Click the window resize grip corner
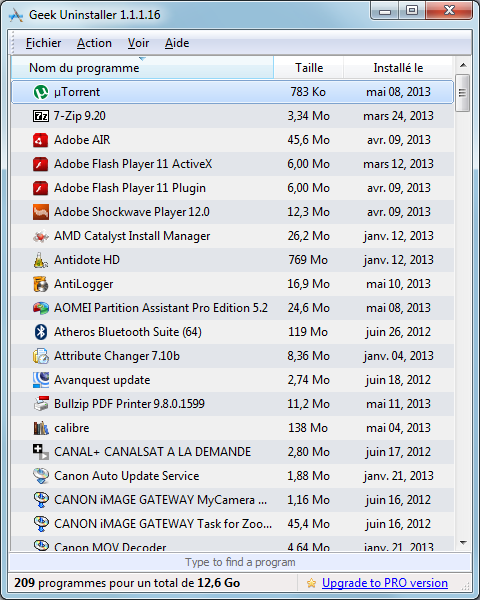480x600 pixels. point(466,586)
